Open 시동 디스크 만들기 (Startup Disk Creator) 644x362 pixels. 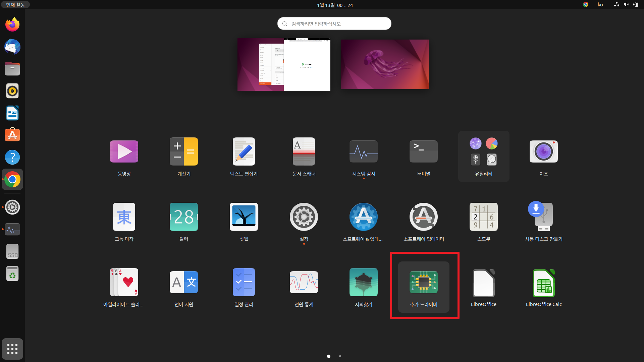543,217
